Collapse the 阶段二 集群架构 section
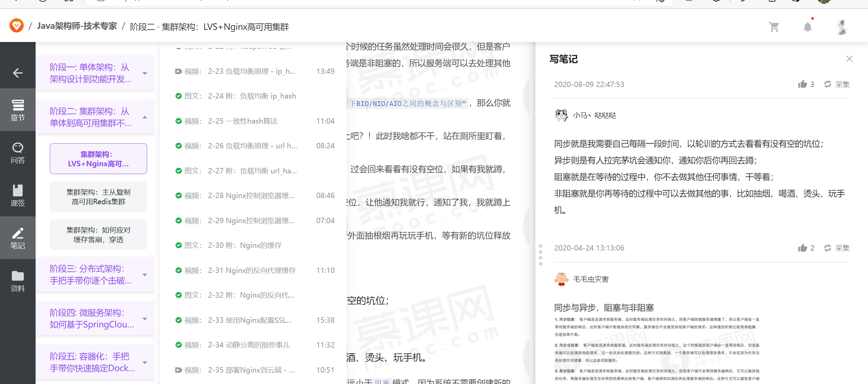 coord(145,117)
